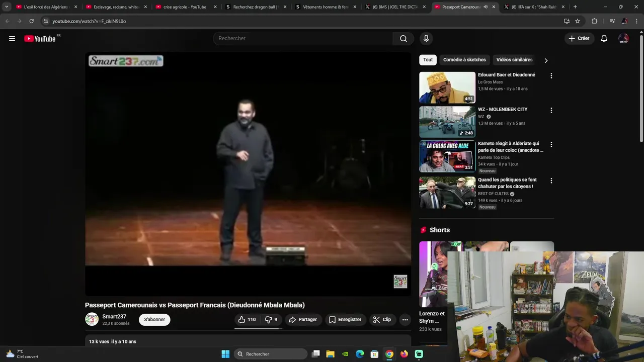Create a Clip of the video
This screenshot has height=362, width=644.
click(x=382, y=320)
